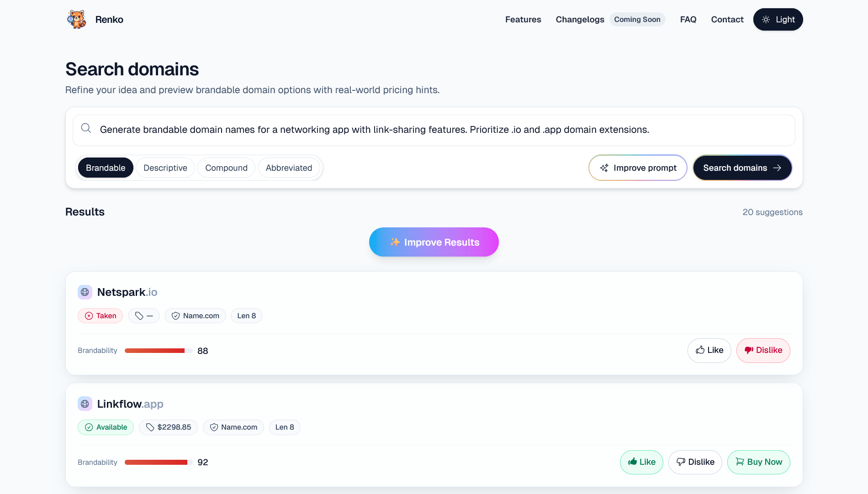Open the Changelogs nav item
868x494 pixels.
coord(580,20)
